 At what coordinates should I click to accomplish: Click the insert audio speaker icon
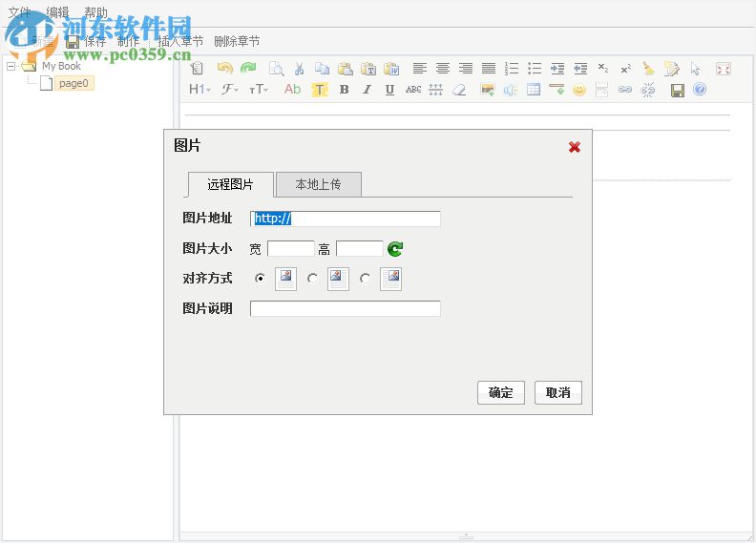click(510, 90)
